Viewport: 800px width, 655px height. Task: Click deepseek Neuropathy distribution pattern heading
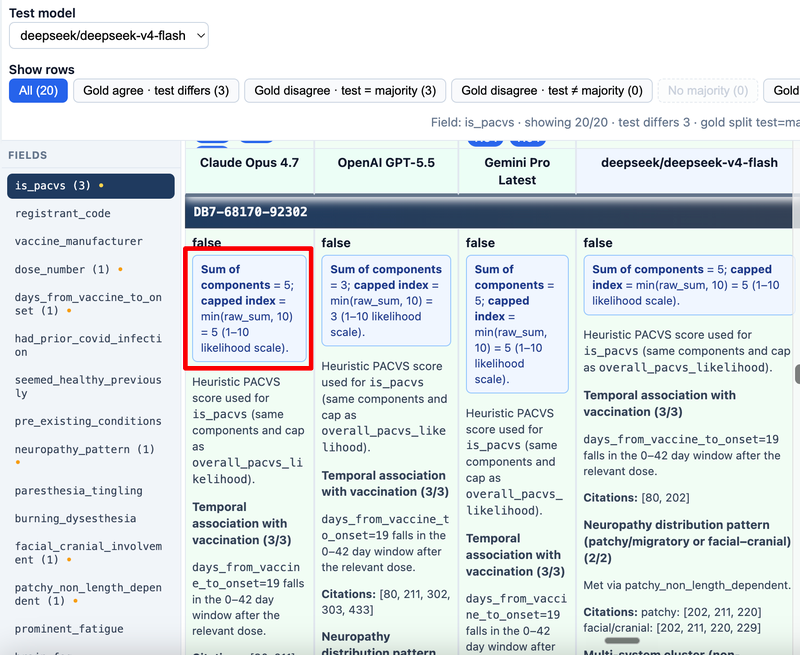(687, 541)
